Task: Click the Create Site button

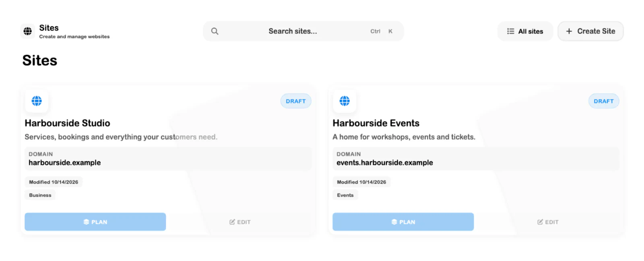Action: pyautogui.click(x=590, y=31)
